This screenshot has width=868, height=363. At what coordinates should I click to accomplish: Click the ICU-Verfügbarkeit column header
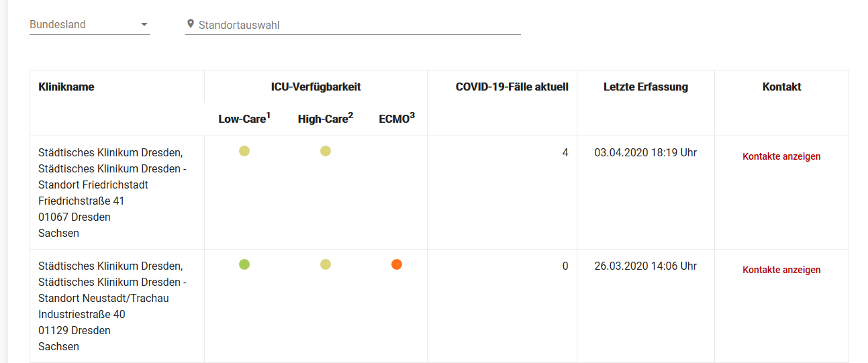[316, 87]
